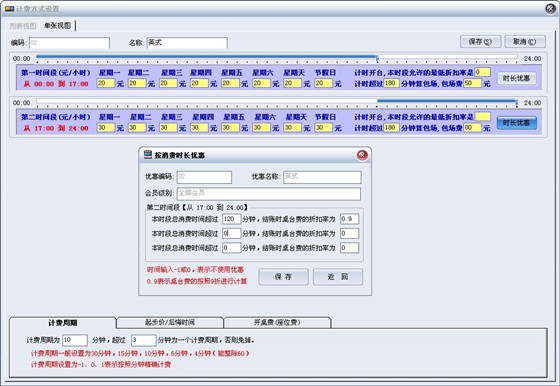The image size is (560, 386).
Task: Edit 计费周期为 field showing 10
Action: coord(75,340)
